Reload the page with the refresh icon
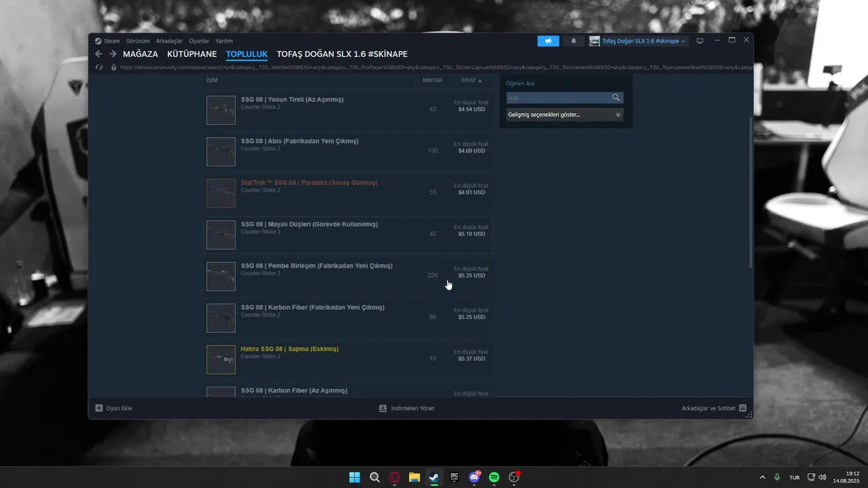Image resolution: width=868 pixels, height=488 pixels. [x=99, y=67]
